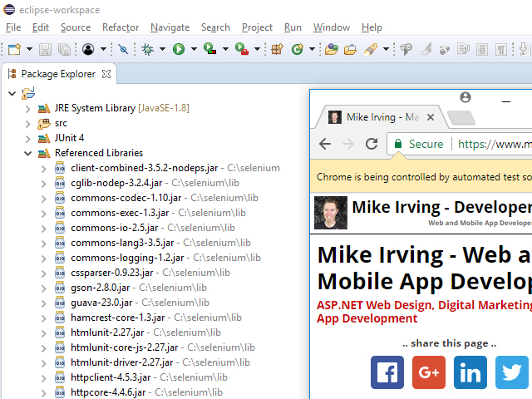
Task: Click the Open Task folder icon
Action: coord(350,50)
